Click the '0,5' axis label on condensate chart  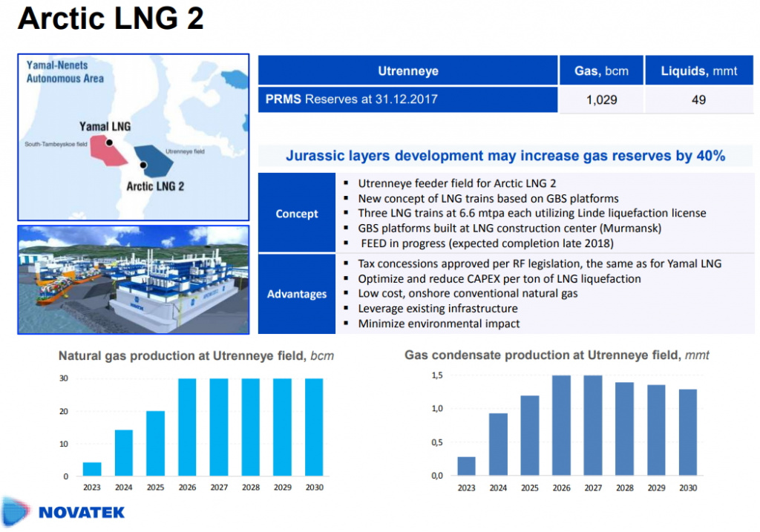[437, 442]
